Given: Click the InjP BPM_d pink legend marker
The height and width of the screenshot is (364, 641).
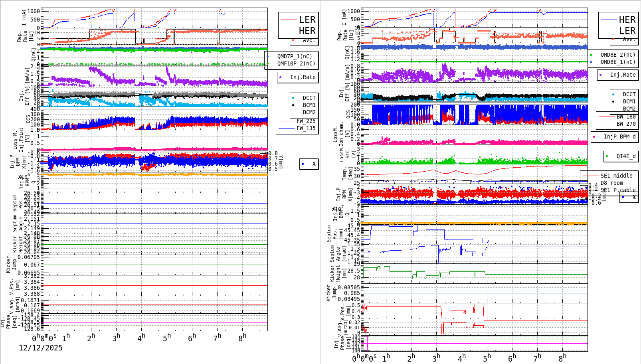Looking at the screenshot, I should coord(594,137).
